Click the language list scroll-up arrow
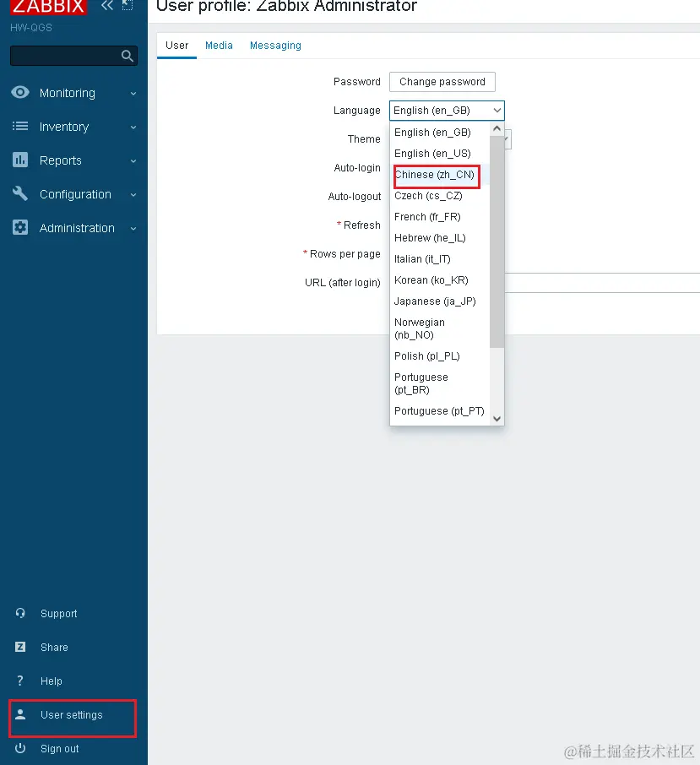This screenshot has width=700, height=765. pyautogui.click(x=497, y=128)
